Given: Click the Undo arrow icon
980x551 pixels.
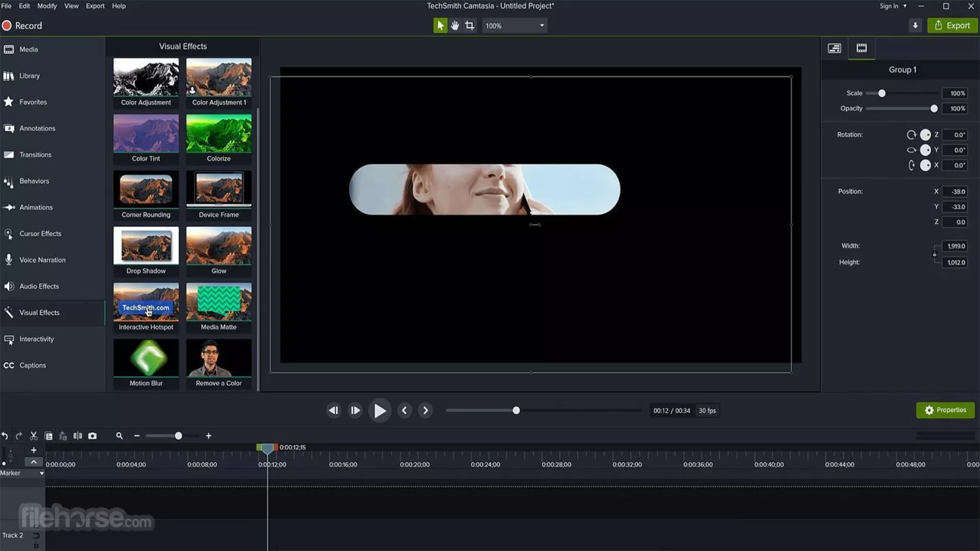Looking at the screenshot, I should pos(5,436).
